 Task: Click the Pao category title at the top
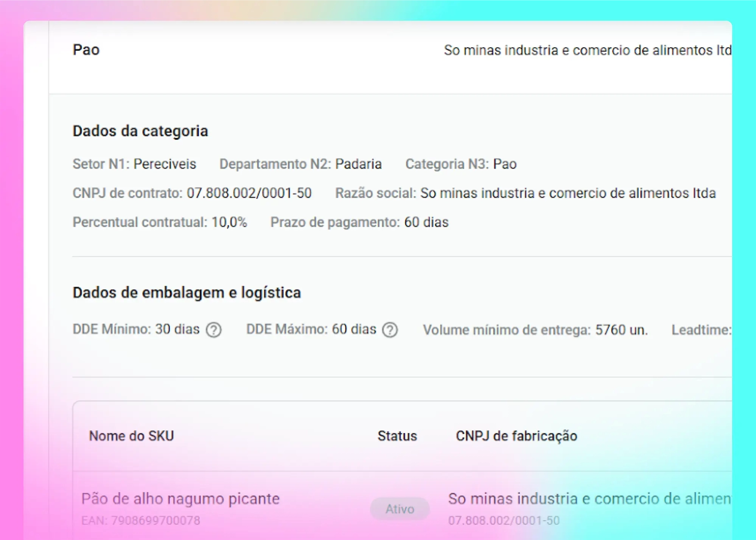click(86, 50)
